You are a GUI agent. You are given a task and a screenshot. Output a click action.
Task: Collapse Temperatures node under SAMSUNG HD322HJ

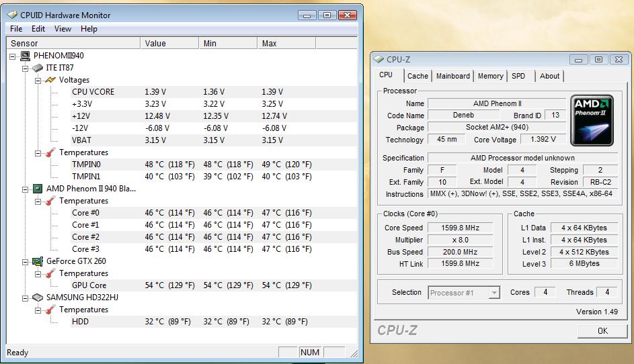[x=38, y=311]
